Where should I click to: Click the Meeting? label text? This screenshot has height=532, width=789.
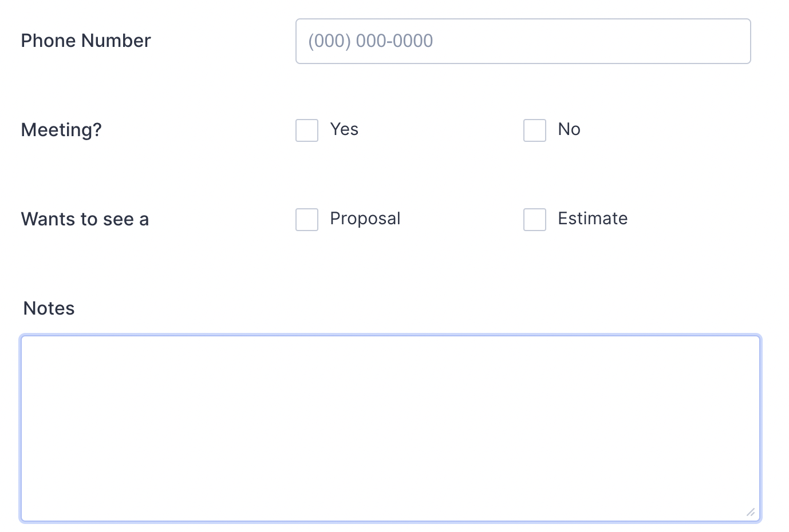coord(61,130)
